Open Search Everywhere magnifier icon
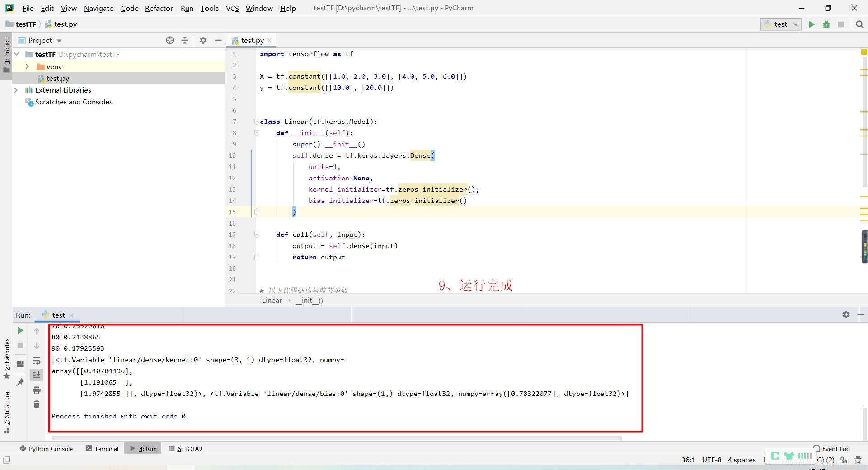Viewport: 868px width, 470px height. [x=859, y=24]
